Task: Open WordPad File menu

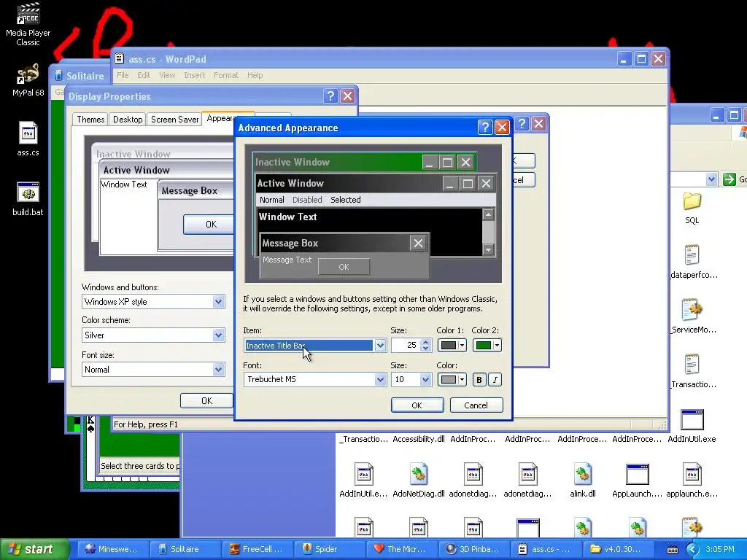Action: pos(123,75)
